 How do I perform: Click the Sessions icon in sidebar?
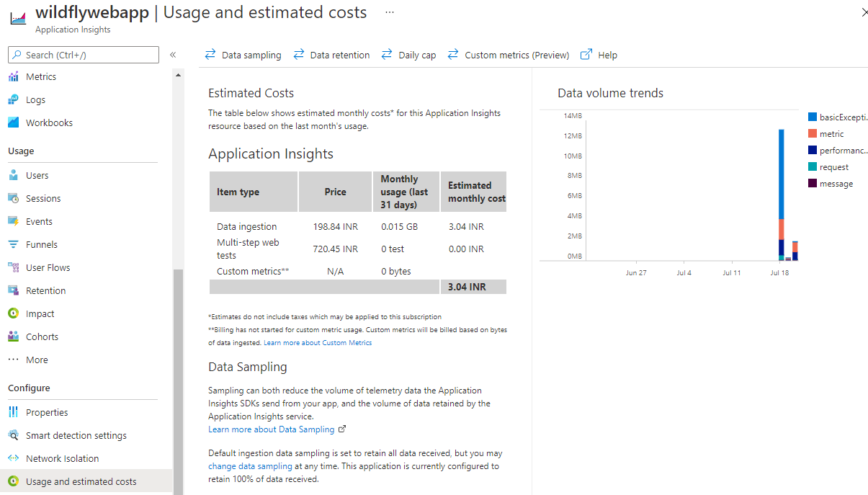pyautogui.click(x=14, y=199)
